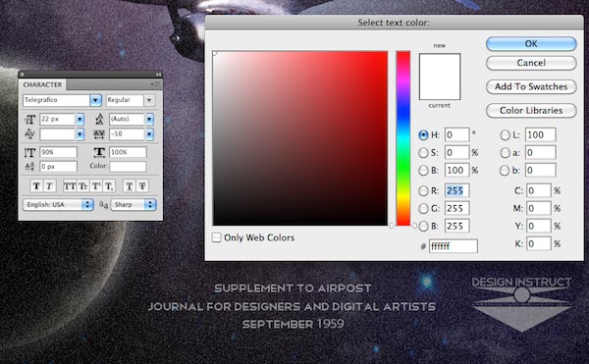This screenshot has width=589, height=364.
Task: Toggle All Caps text style
Action: 70,185
